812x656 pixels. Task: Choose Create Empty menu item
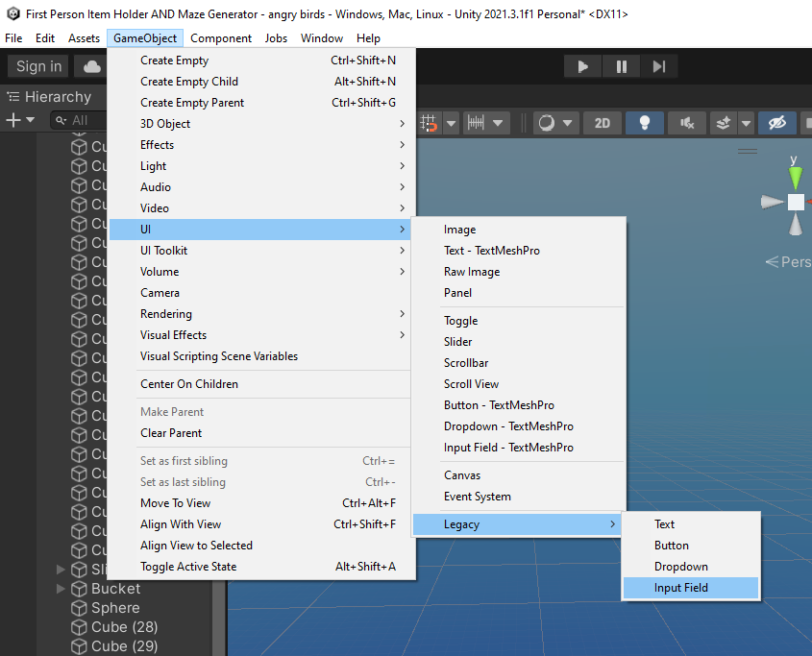point(261,61)
